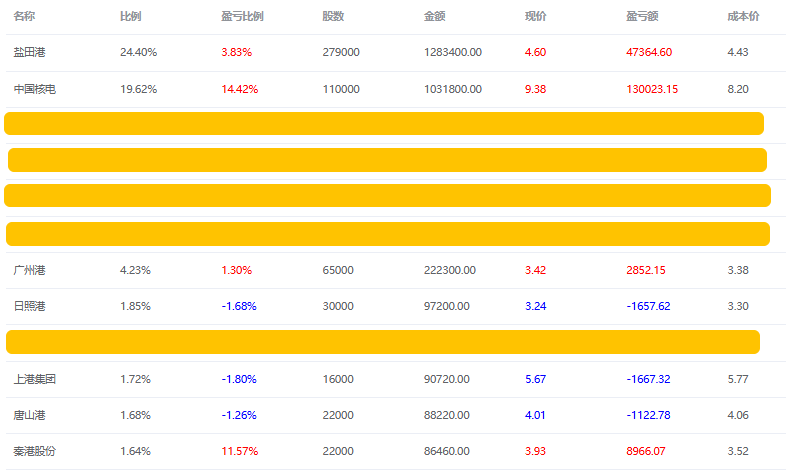Select the 秦港股份 stock name

(x=35, y=451)
